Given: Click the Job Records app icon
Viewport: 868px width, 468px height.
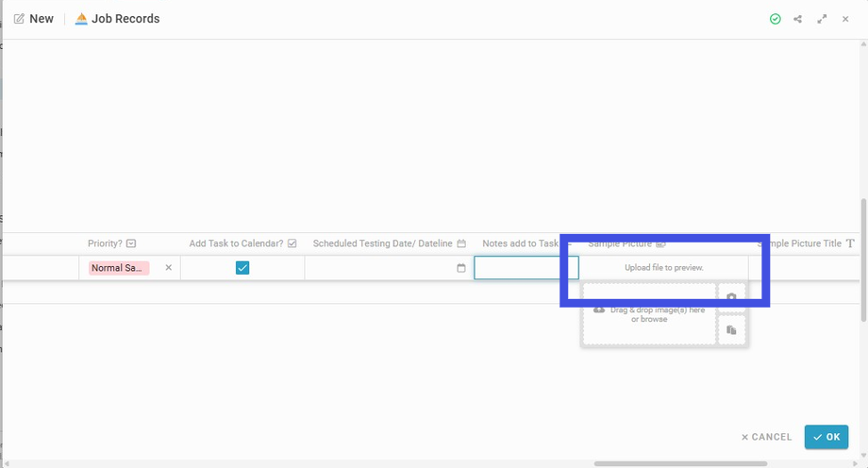Looking at the screenshot, I should pos(81,19).
